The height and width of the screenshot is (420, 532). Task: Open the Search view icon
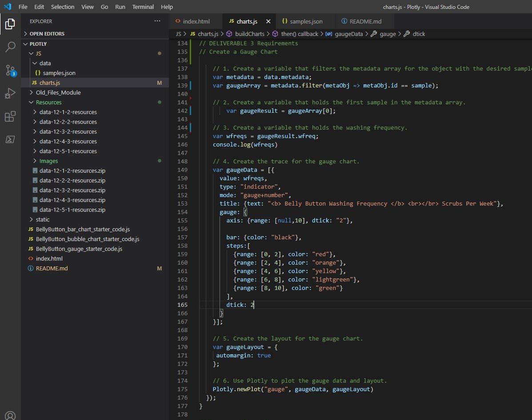[x=10, y=47]
